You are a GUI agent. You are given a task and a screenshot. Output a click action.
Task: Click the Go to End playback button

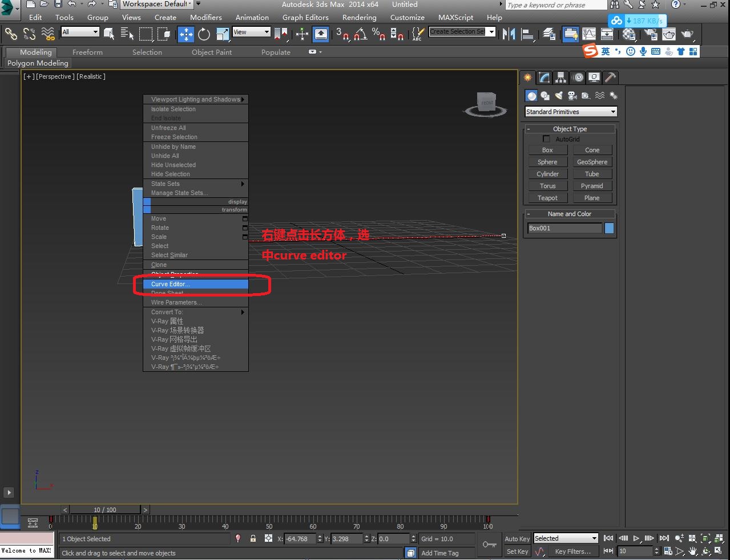[x=664, y=538]
